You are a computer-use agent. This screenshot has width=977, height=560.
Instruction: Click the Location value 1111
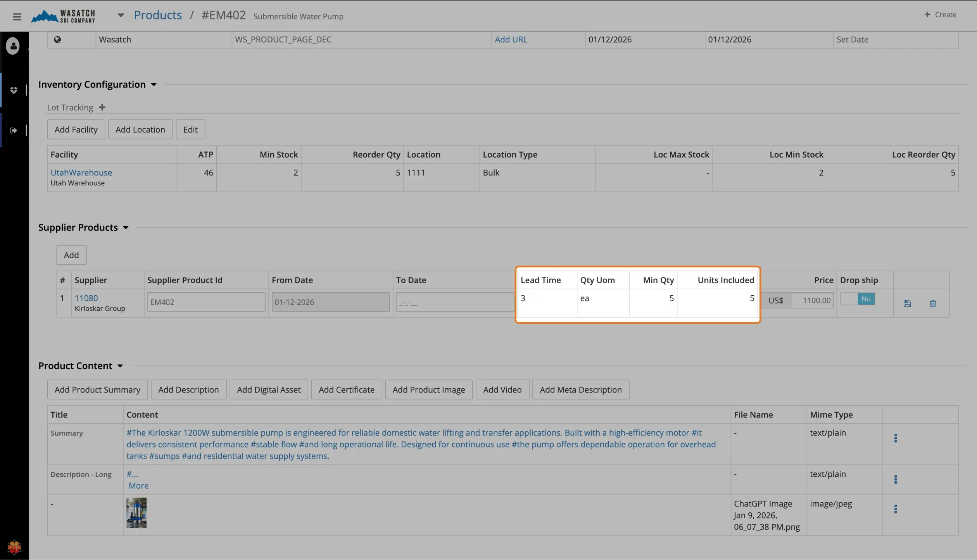point(416,172)
